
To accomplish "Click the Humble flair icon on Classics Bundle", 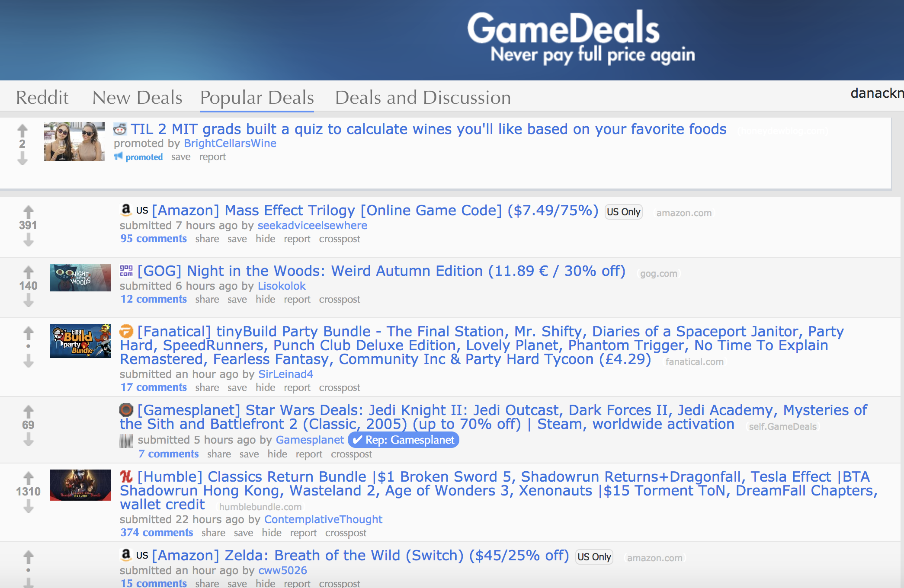I will (x=126, y=476).
